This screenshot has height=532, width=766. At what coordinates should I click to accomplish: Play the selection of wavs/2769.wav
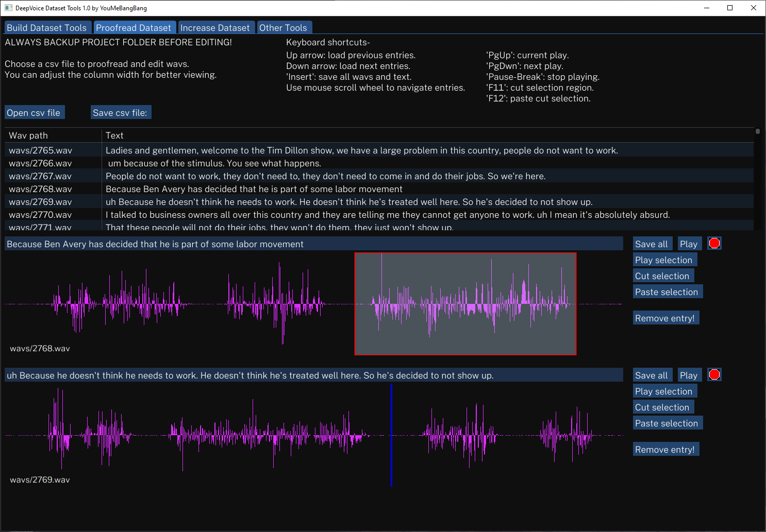(x=664, y=390)
